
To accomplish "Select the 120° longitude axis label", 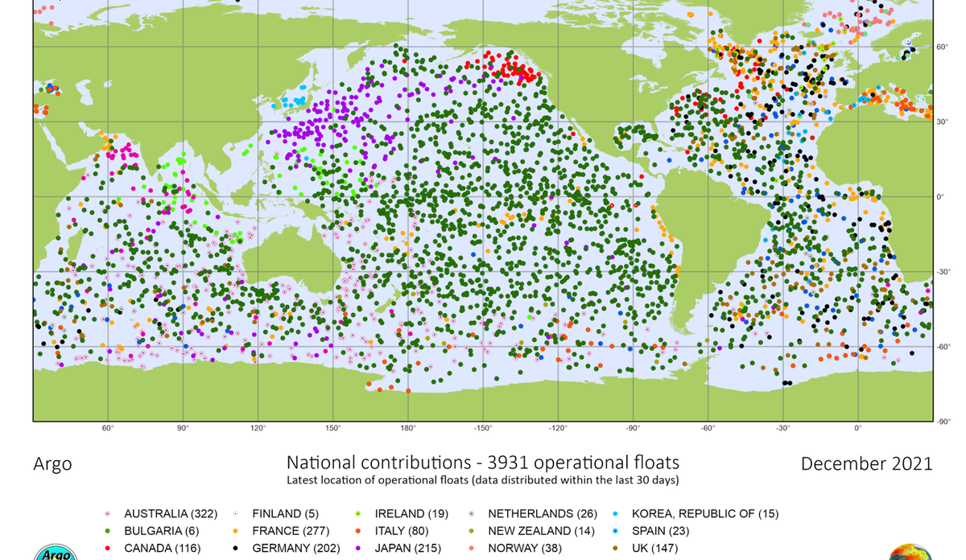I will pyautogui.click(x=258, y=428).
